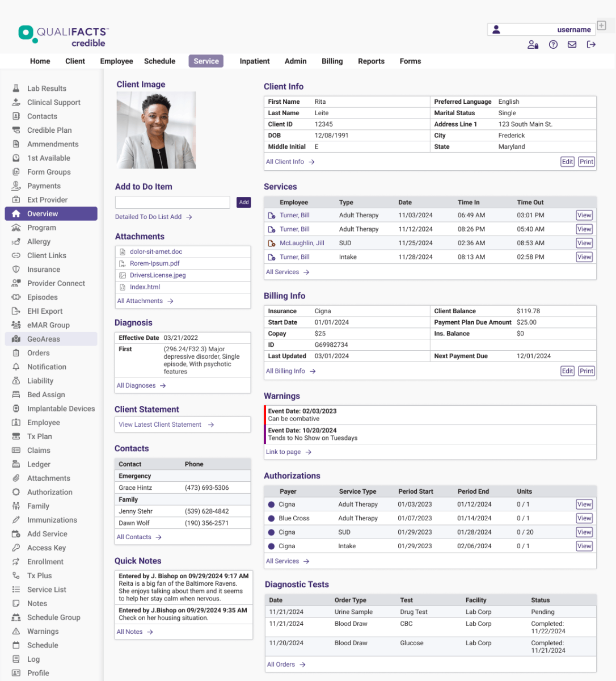Click the plus icon beside username
Viewport: 616px width, 681px height.
pyautogui.click(x=602, y=26)
